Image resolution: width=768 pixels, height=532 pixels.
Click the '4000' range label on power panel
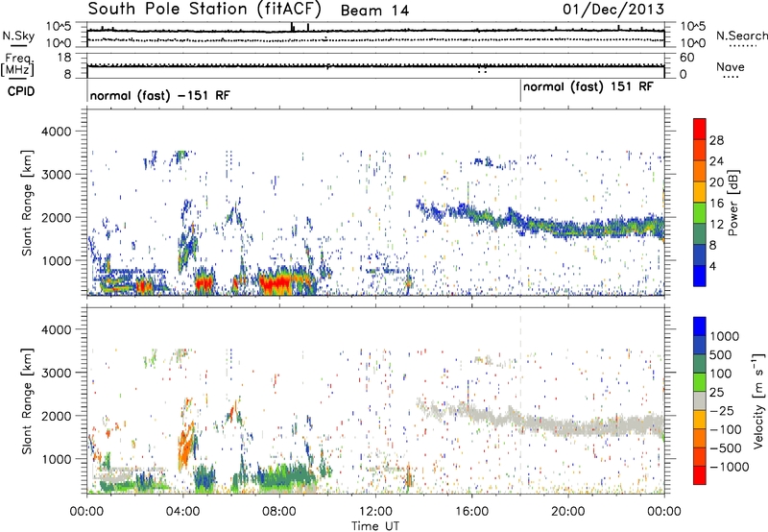click(57, 132)
